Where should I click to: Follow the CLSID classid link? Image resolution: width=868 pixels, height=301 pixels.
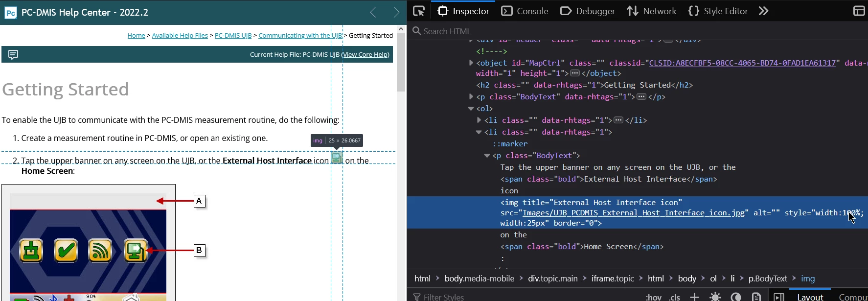(742, 63)
